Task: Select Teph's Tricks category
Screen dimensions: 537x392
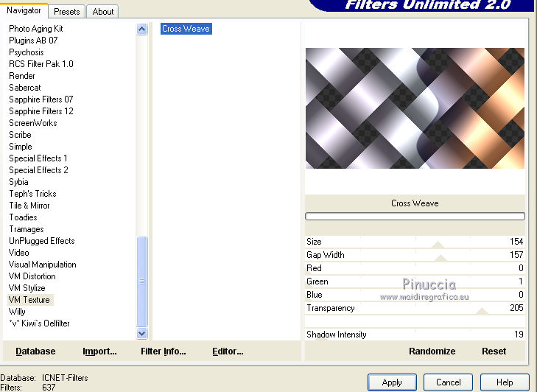Action: 32,194
